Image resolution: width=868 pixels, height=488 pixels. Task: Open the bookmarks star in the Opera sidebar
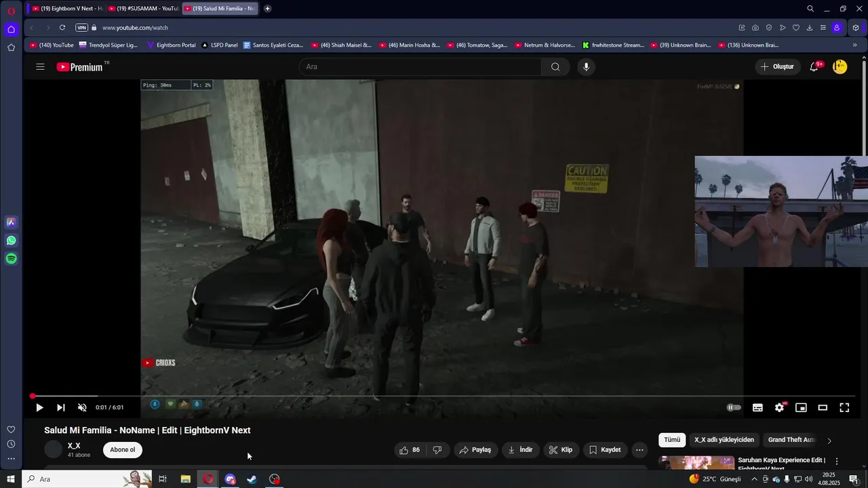pyautogui.click(x=11, y=47)
